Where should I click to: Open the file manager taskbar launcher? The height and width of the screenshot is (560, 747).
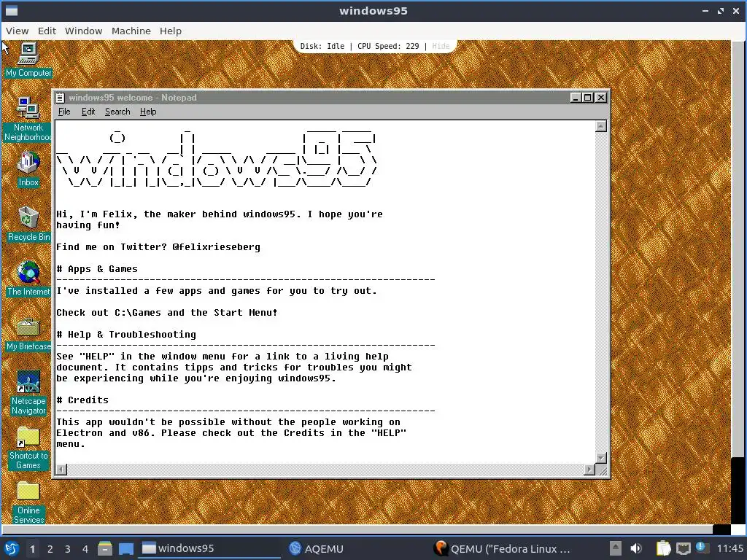coord(105,548)
